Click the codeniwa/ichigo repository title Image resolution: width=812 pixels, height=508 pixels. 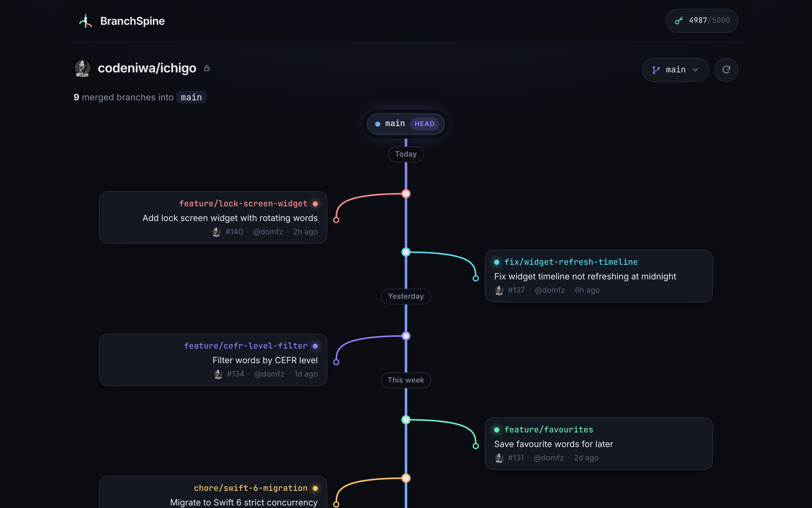(x=147, y=68)
